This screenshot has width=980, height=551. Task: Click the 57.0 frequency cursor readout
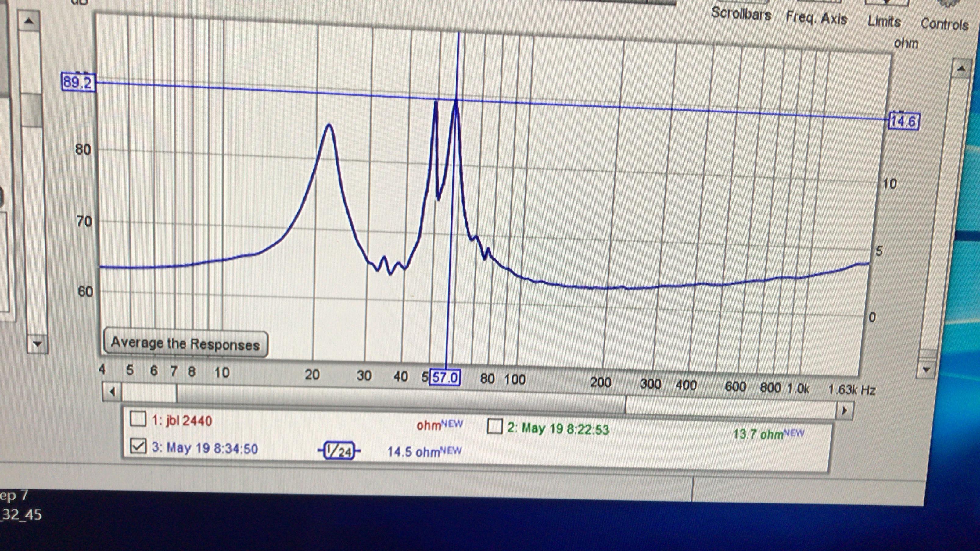click(x=445, y=378)
